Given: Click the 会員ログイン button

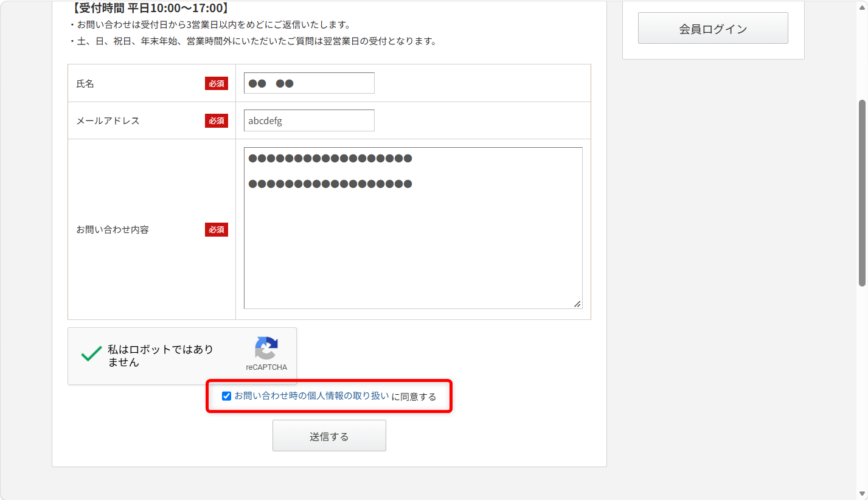Looking at the screenshot, I should coord(713,29).
